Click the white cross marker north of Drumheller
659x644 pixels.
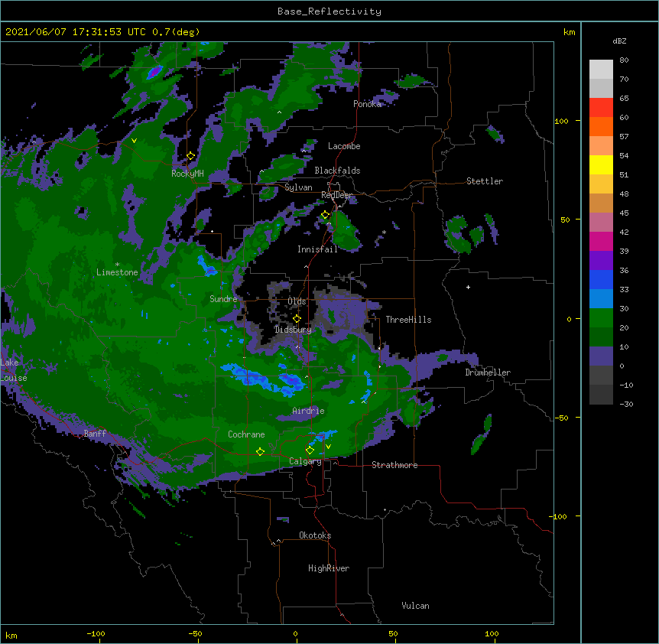pos(468,287)
